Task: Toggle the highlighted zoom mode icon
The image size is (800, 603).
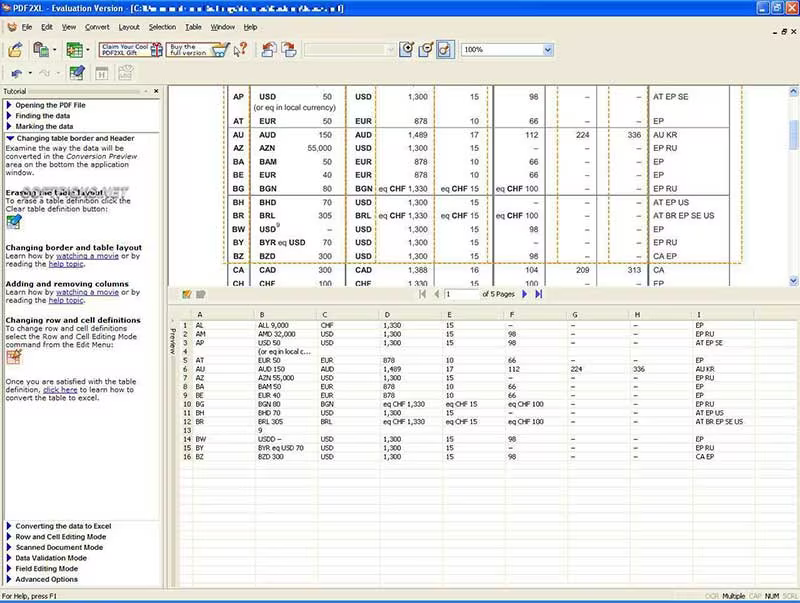Action: (x=445, y=49)
